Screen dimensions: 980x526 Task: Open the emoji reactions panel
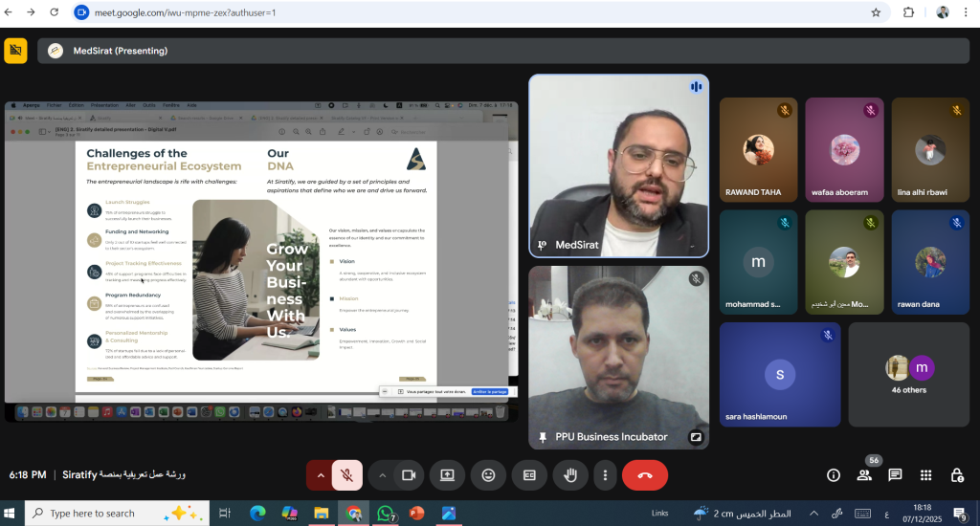[488, 474]
